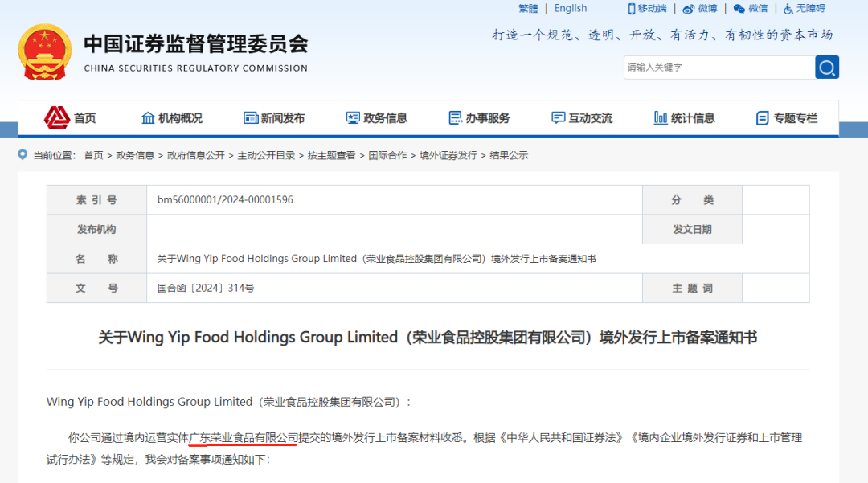Click document number 国合函〔2024〕314号
The height and width of the screenshot is (483, 868).
click(206, 289)
